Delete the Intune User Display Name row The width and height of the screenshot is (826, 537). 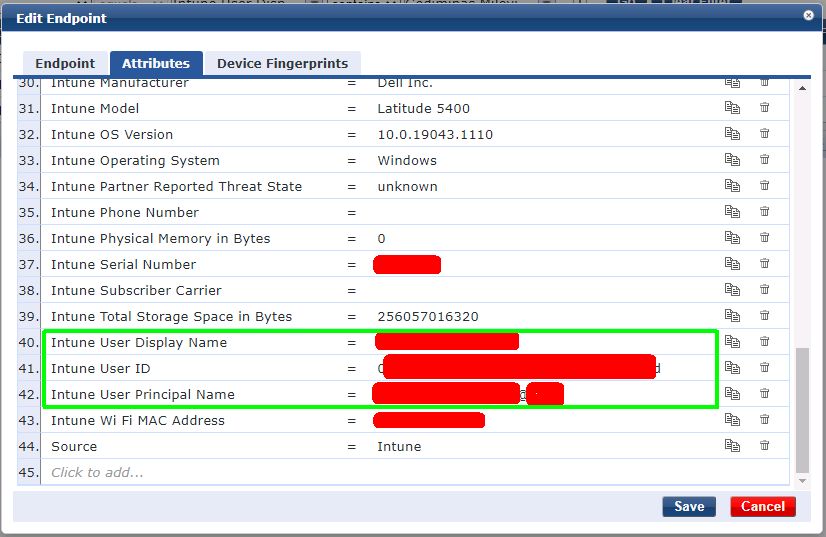[x=764, y=341]
